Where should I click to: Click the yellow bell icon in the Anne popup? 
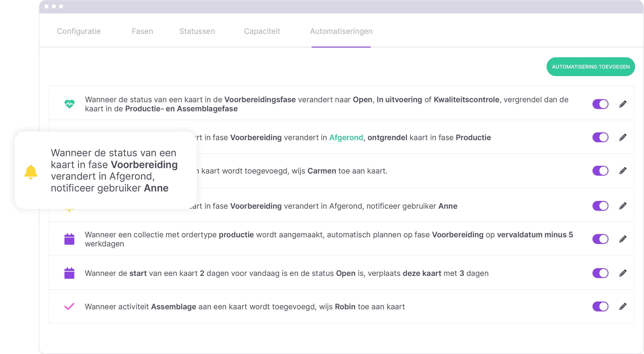tap(31, 172)
